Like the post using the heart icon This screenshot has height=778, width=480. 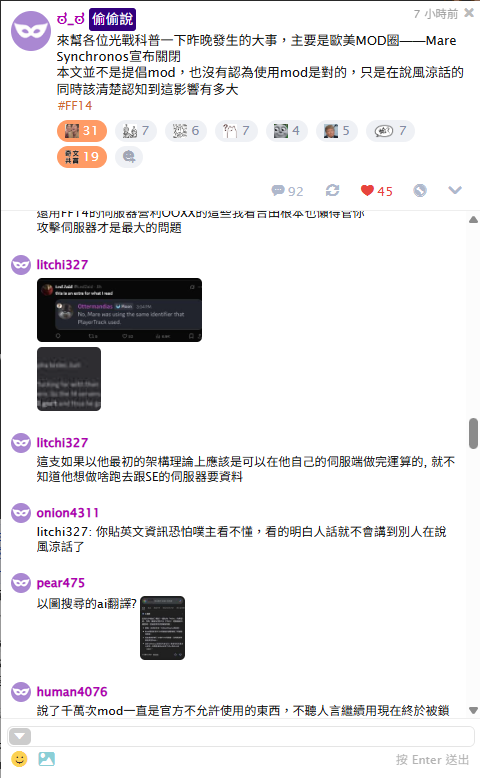click(x=367, y=191)
